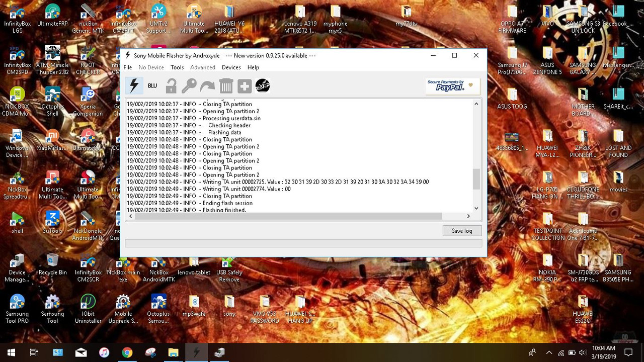Click the "Writing TA unit 00002725" log line

[278, 182]
